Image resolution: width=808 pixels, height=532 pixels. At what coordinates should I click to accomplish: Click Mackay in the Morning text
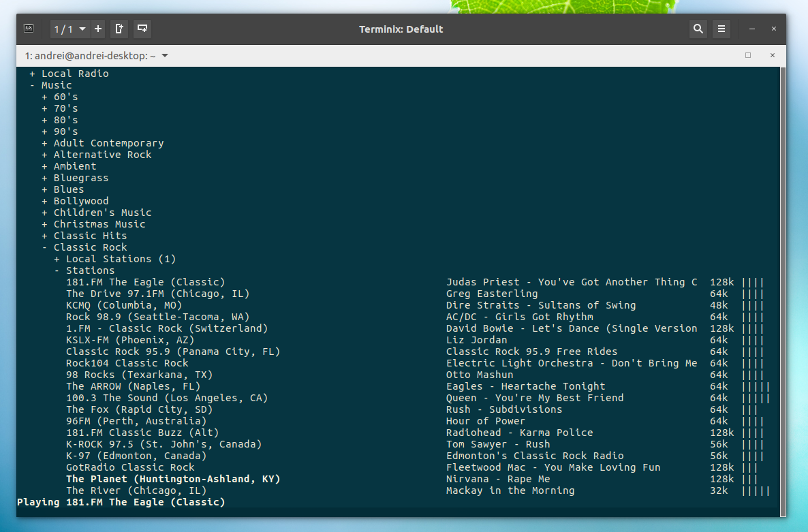510,491
